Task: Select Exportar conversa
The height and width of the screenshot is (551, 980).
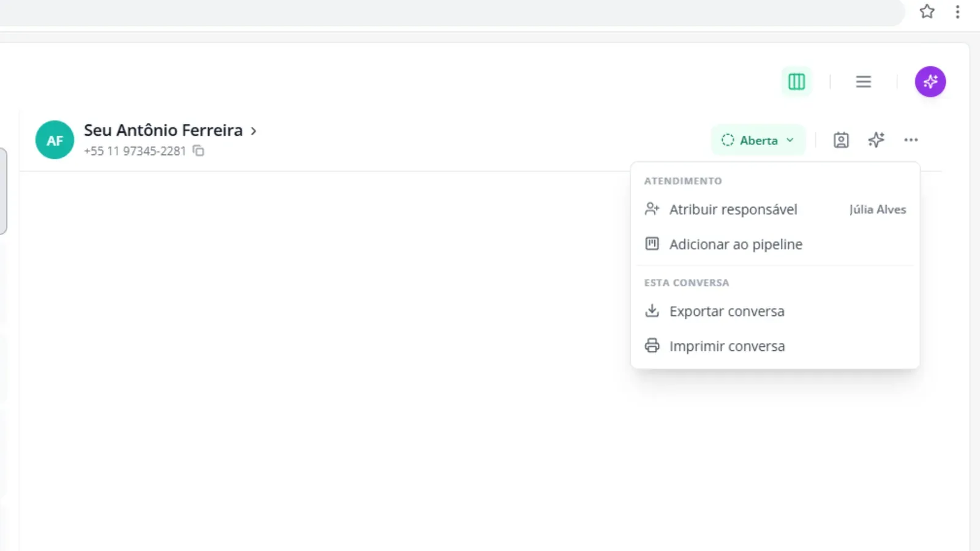Action: pos(775,311)
